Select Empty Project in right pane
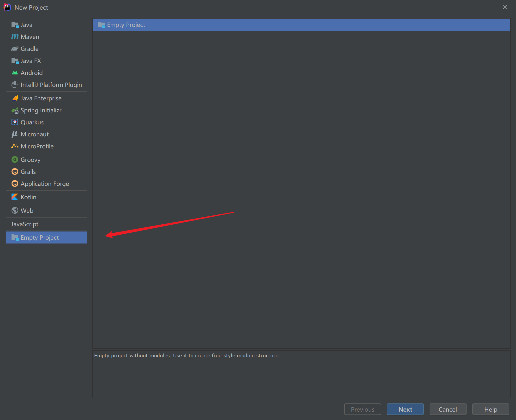The width and height of the screenshot is (516, 420). (126, 25)
